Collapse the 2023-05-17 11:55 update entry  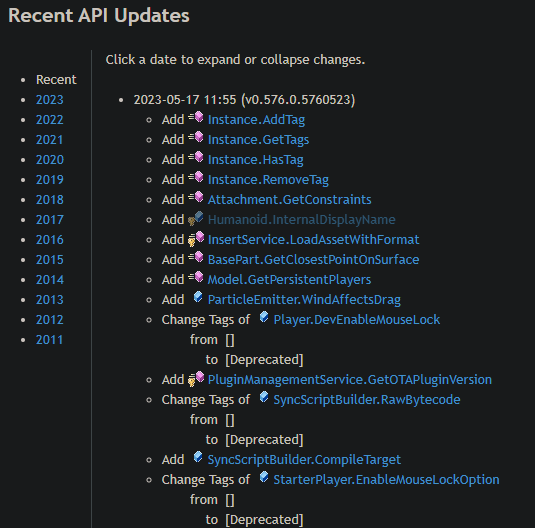244,100
